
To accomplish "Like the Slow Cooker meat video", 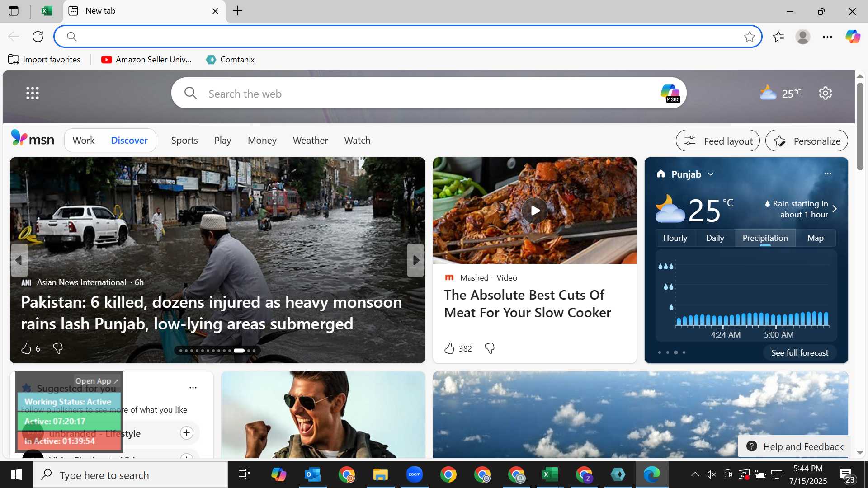I will [x=449, y=348].
